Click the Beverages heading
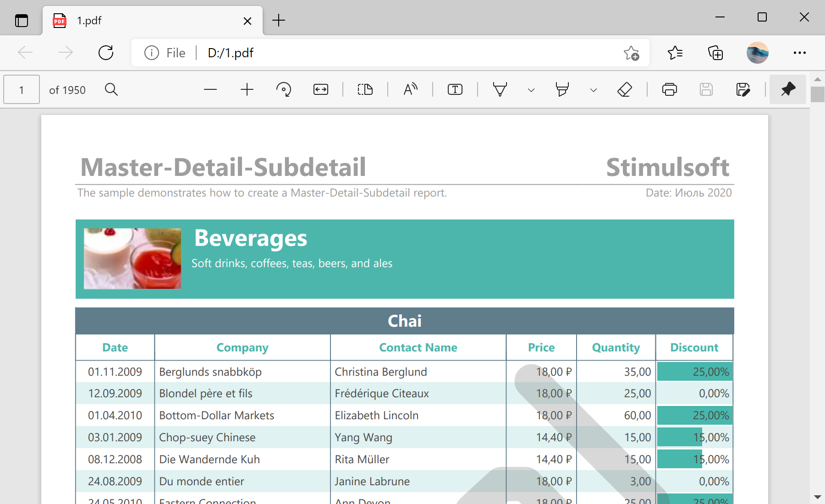This screenshot has width=825, height=504. tap(251, 239)
